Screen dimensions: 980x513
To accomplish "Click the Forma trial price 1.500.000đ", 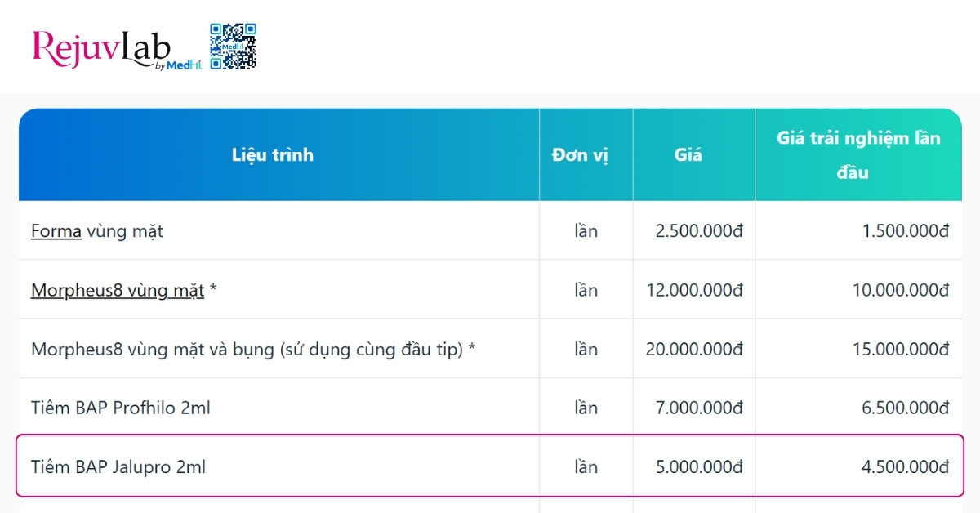I will [906, 231].
